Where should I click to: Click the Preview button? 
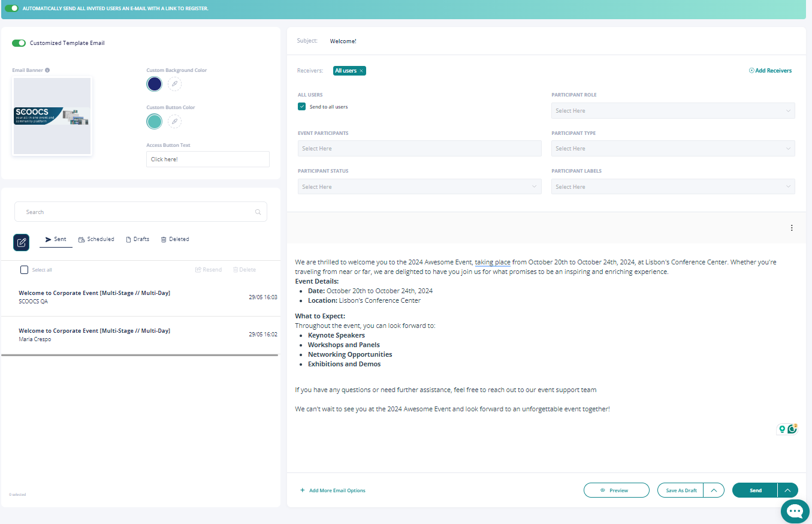click(x=616, y=490)
